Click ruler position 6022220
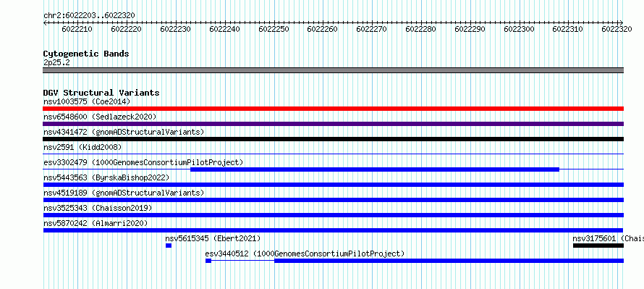The height and width of the screenshot is (289, 644). (x=126, y=29)
